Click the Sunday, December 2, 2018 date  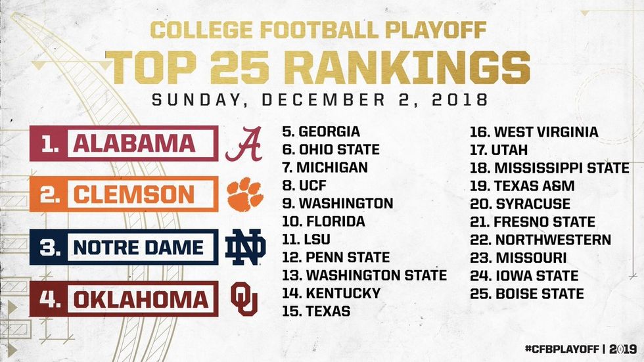[321, 101]
